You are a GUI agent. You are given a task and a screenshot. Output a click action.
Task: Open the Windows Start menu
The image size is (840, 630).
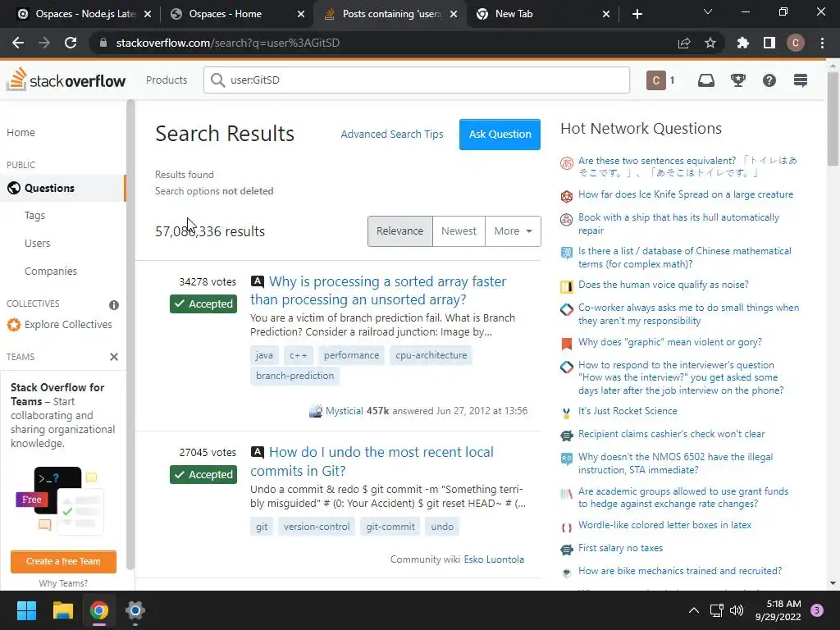pyautogui.click(x=26, y=610)
